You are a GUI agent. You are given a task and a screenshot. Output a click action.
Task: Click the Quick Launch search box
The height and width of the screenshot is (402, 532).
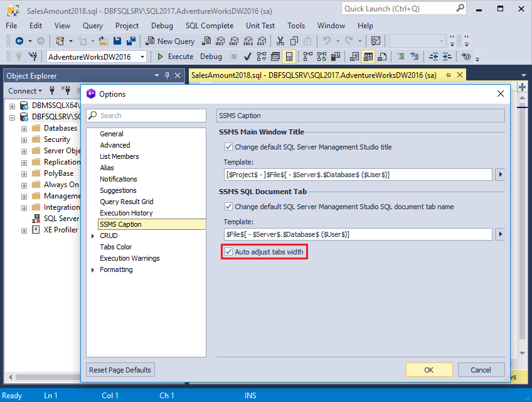[x=404, y=9]
